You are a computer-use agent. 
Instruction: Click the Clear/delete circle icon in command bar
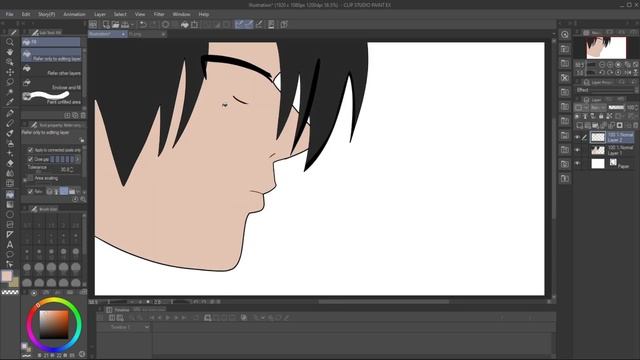tap(165, 24)
